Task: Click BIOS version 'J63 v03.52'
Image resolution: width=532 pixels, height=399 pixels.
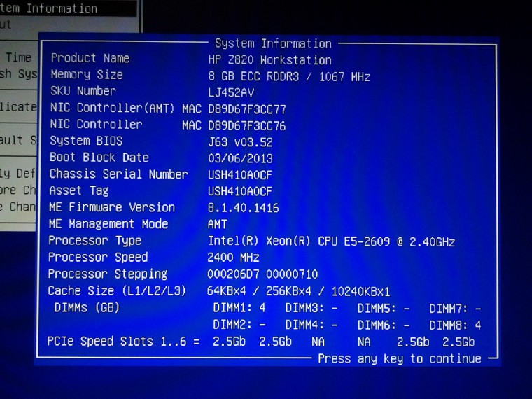Action: (240, 142)
